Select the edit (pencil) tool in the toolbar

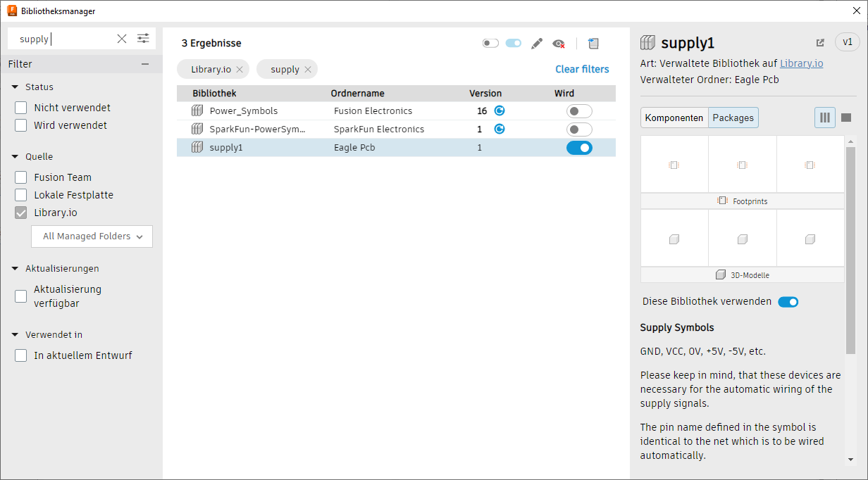point(537,43)
